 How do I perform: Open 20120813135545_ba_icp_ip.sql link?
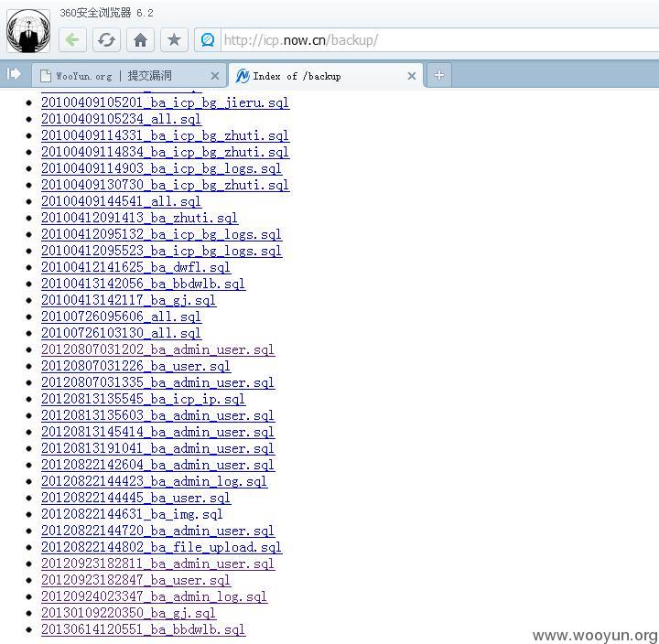tap(144, 399)
